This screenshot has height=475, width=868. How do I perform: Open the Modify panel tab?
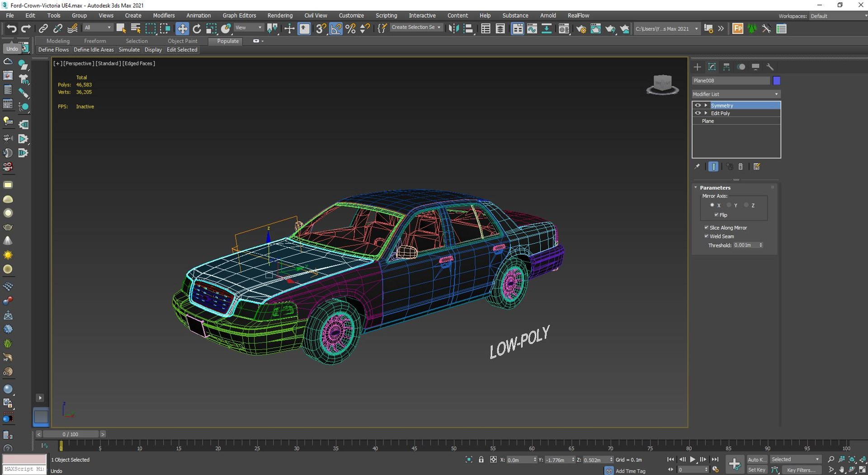click(712, 67)
